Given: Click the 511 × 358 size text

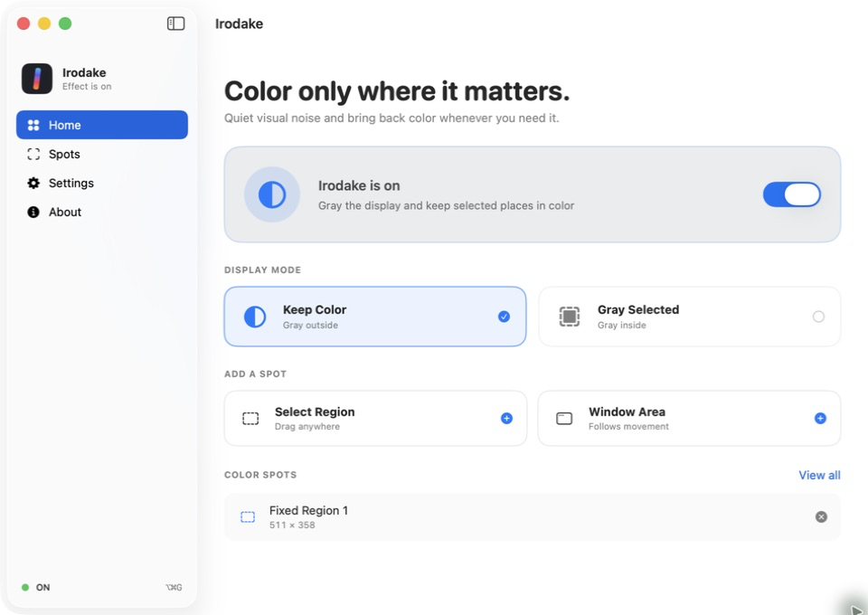Looking at the screenshot, I should (292, 525).
